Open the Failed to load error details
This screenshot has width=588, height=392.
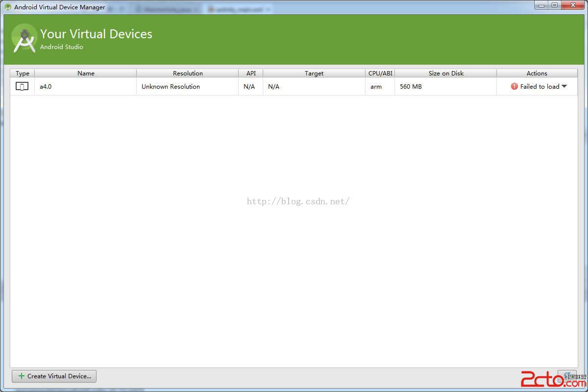[539, 87]
